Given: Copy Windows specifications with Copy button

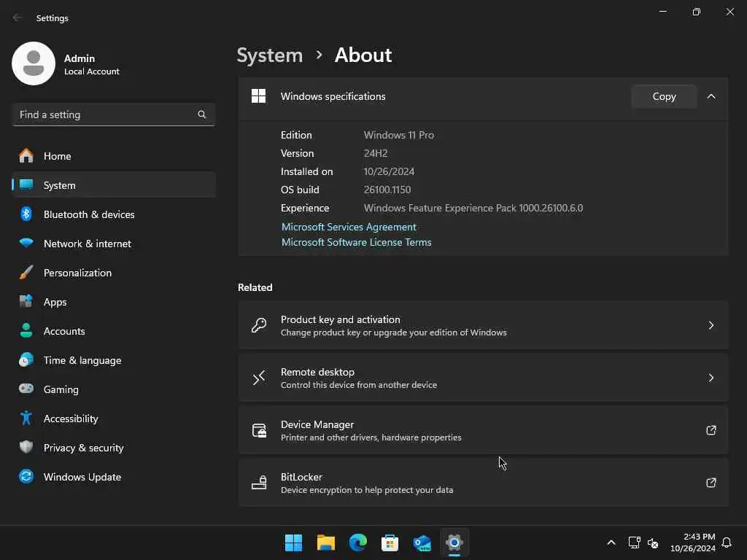Looking at the screenshot, I should coord(664,96).
